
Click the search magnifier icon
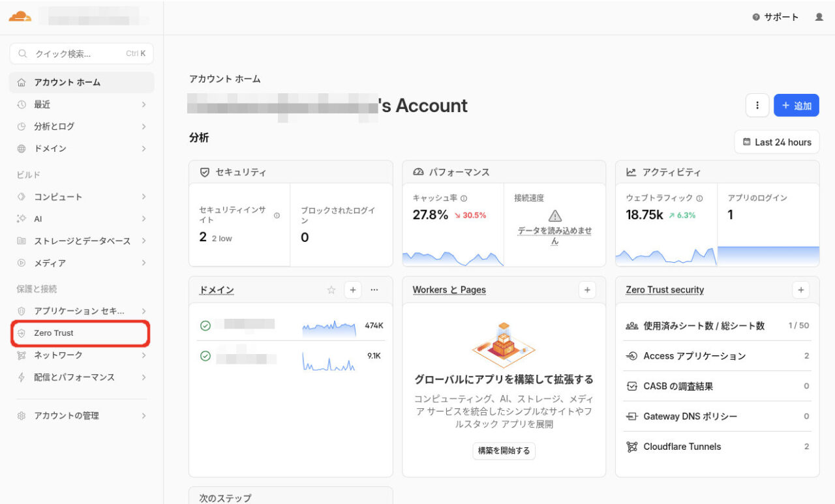(23, 53)
